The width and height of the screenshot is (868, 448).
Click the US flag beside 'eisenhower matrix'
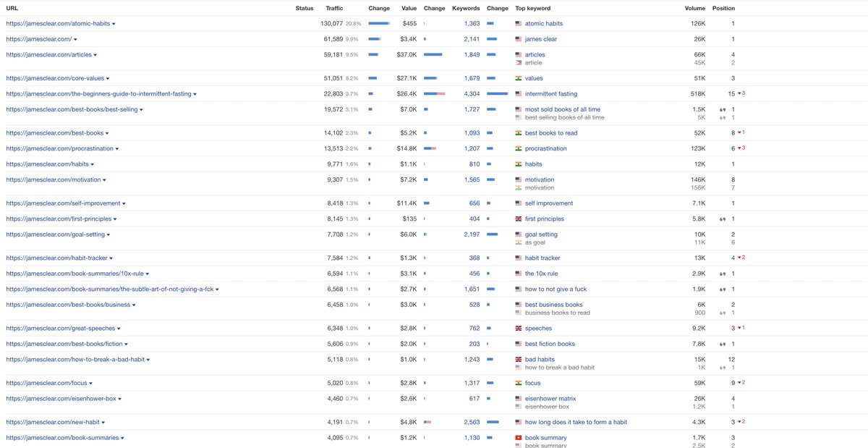tap(518, 399)
